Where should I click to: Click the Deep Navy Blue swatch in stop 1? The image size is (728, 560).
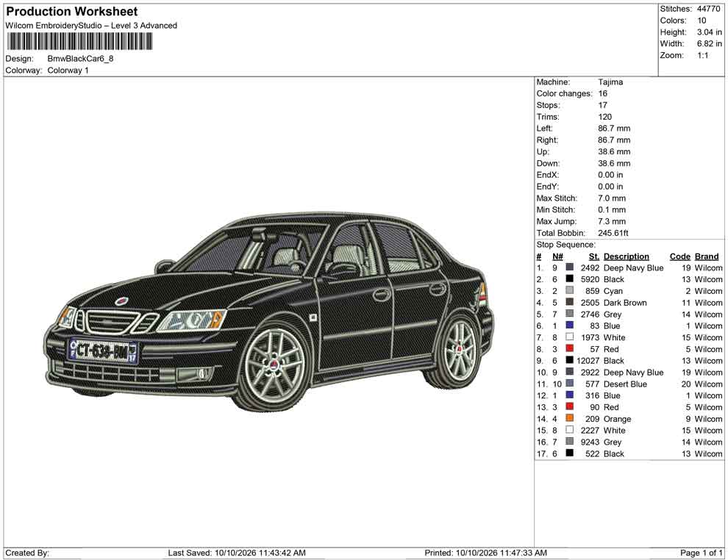click(569, 268)
